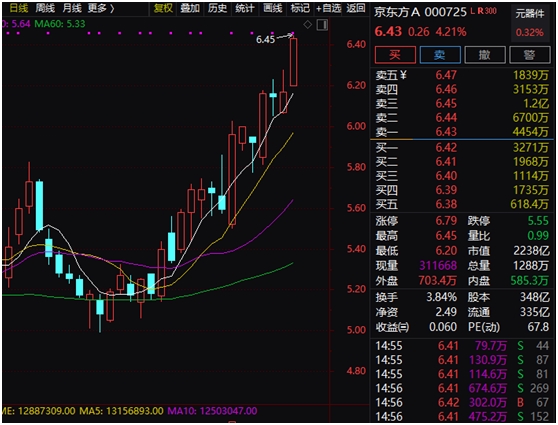Image resolution: width=558 pixels, height=425 pixels.
Task: Click the 标记 mark toolbar item
Action: [300, 8]
